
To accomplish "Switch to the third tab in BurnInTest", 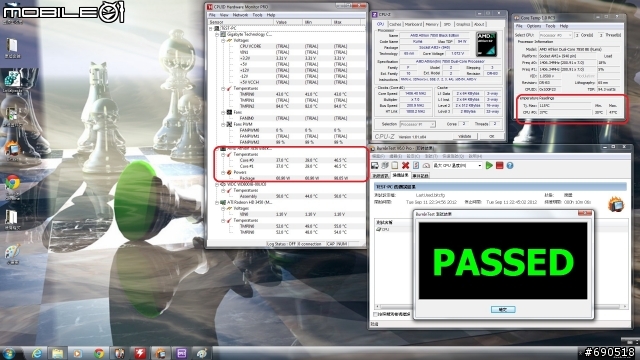I will (420, 176).
